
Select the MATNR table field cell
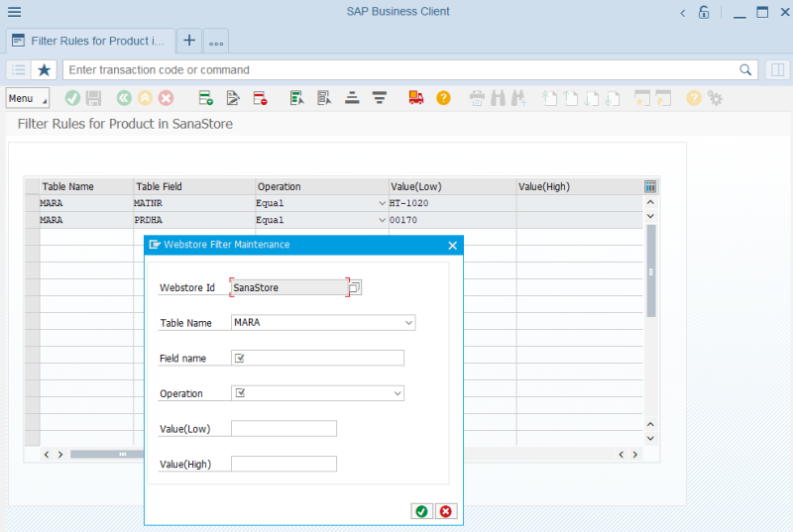(x=194, y=203)
